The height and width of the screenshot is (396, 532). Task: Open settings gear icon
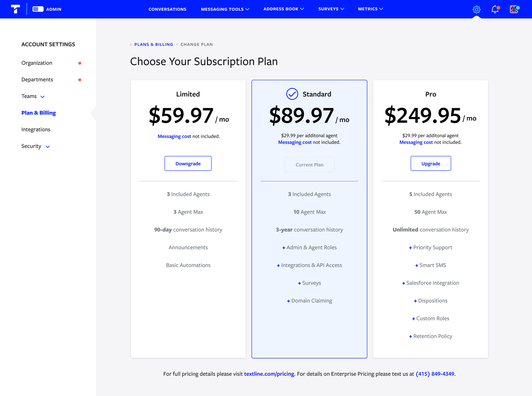[x=476, y=9]
